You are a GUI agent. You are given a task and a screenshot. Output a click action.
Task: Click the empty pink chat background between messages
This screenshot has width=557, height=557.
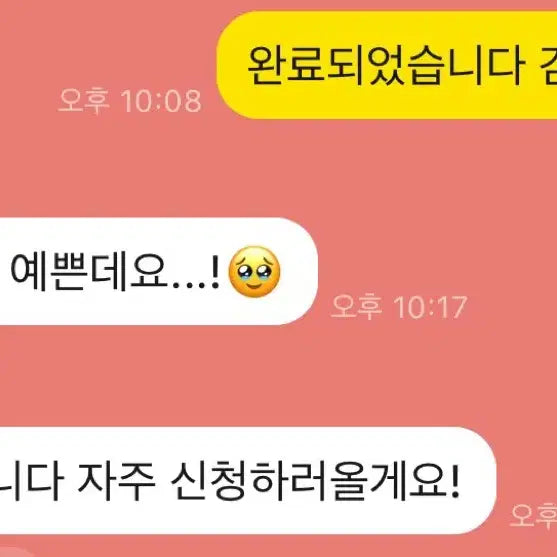(x=278, y=167)
